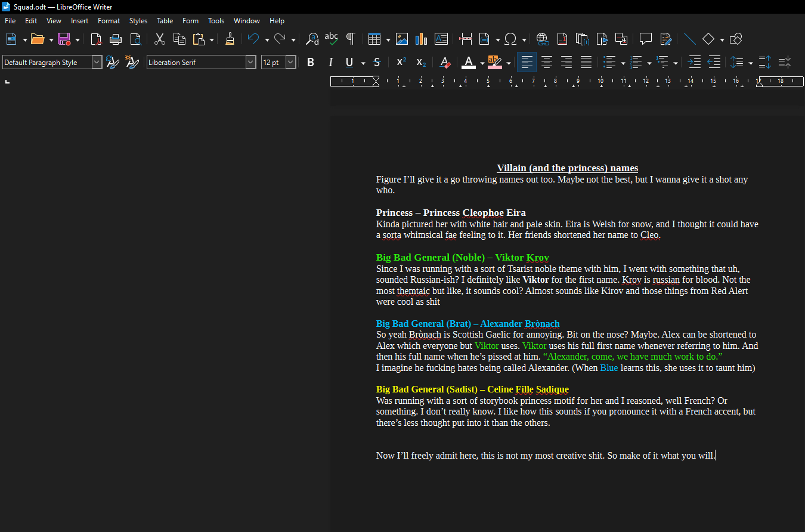Click the Copy icon

point(179,39)
